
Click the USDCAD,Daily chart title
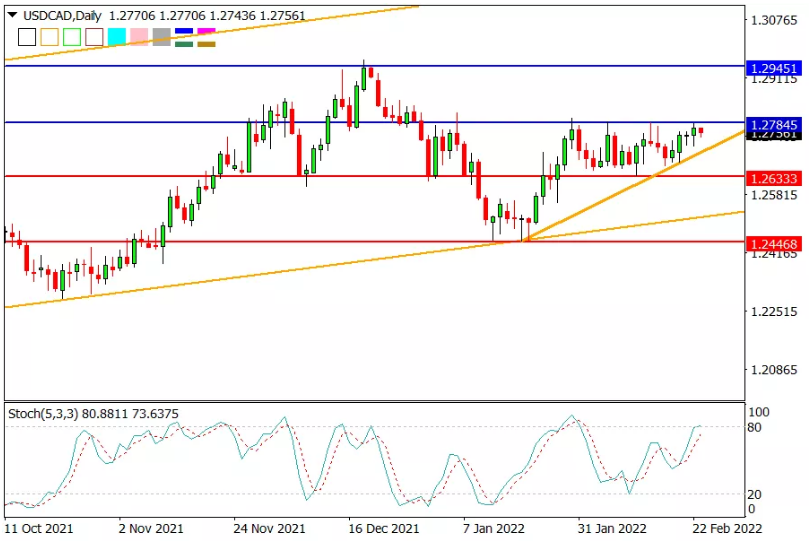(63, 16)
